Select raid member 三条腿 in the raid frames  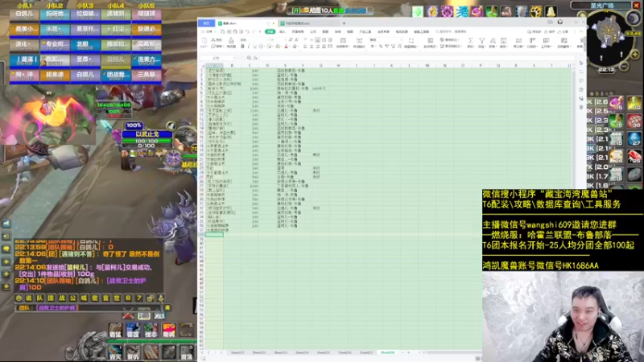147,76
